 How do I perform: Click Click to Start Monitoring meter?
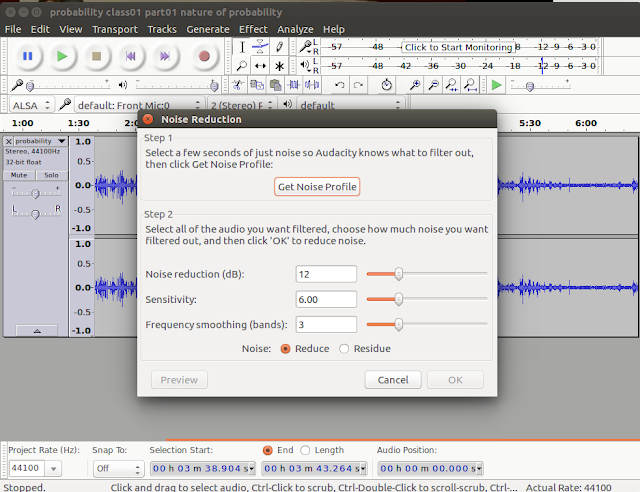(x=458, y=47)
